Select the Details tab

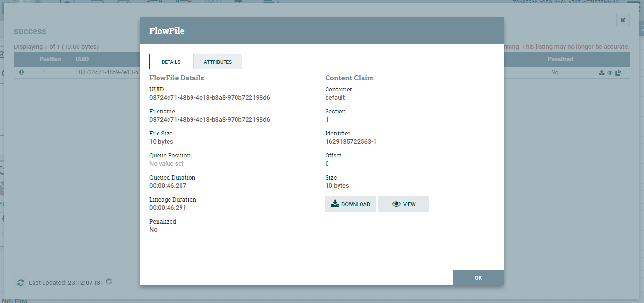[171, 62]
